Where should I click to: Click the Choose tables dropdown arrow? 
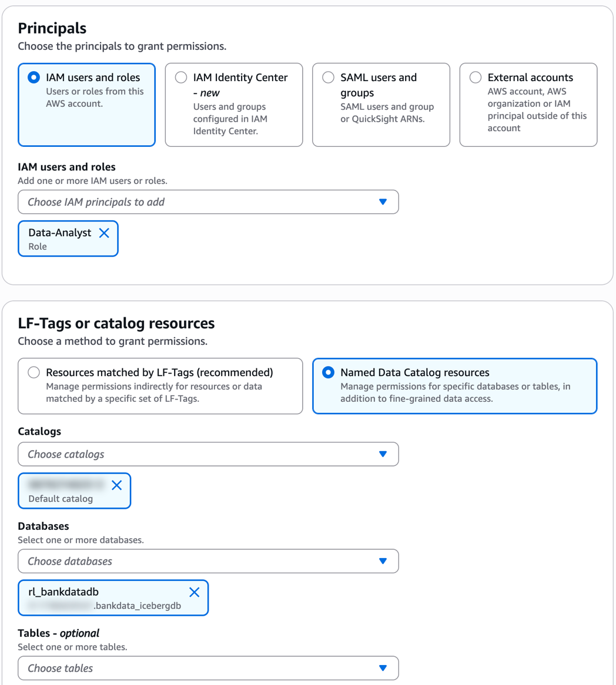coord(383,668)
